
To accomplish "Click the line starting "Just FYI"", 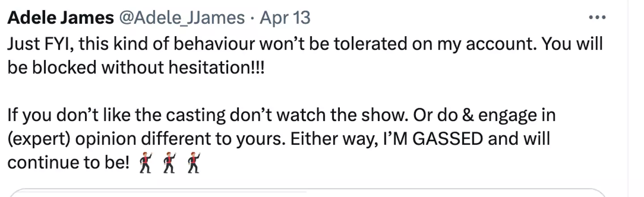I will (305, 44).
